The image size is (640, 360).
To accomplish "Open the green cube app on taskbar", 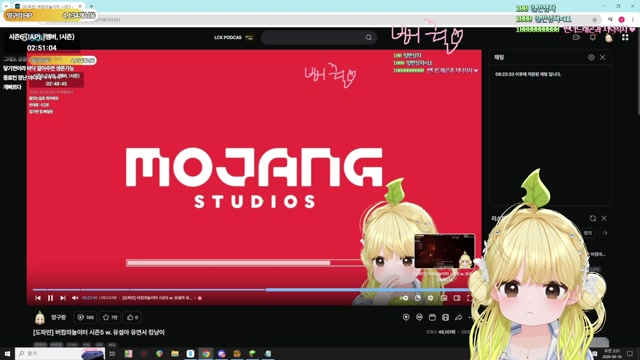I will point(252,353).
